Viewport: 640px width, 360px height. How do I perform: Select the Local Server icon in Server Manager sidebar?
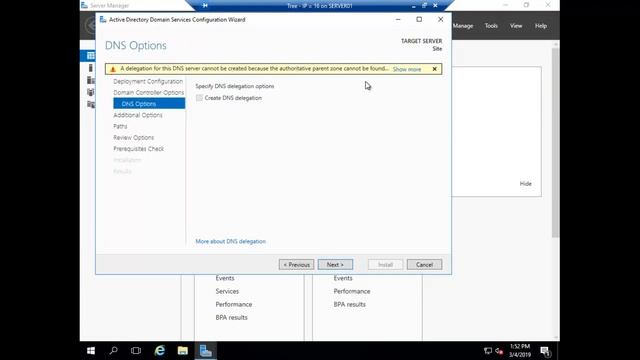[x=91, y=68]
